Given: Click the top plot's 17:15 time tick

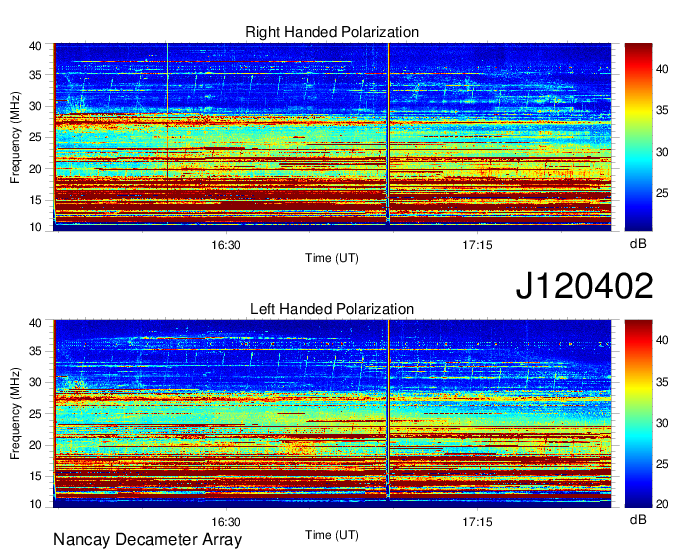Looking at the screenshot, I should tap(477, 245).
